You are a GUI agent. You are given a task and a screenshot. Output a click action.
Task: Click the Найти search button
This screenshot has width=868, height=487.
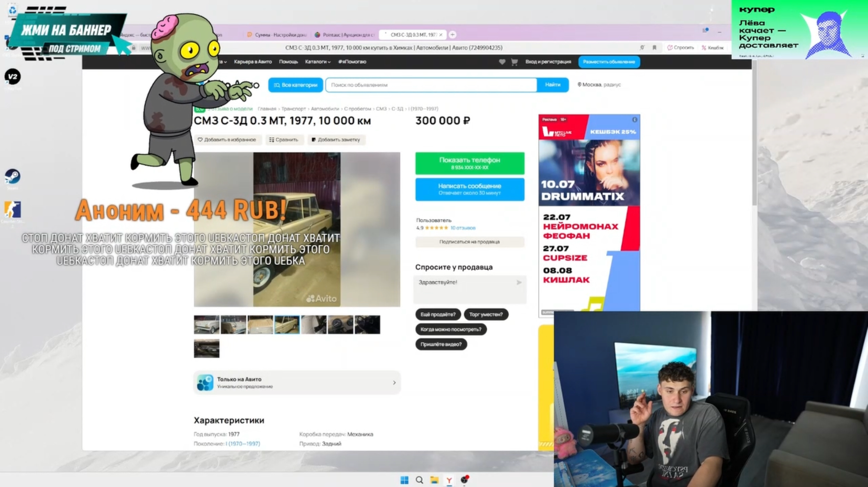553,85
